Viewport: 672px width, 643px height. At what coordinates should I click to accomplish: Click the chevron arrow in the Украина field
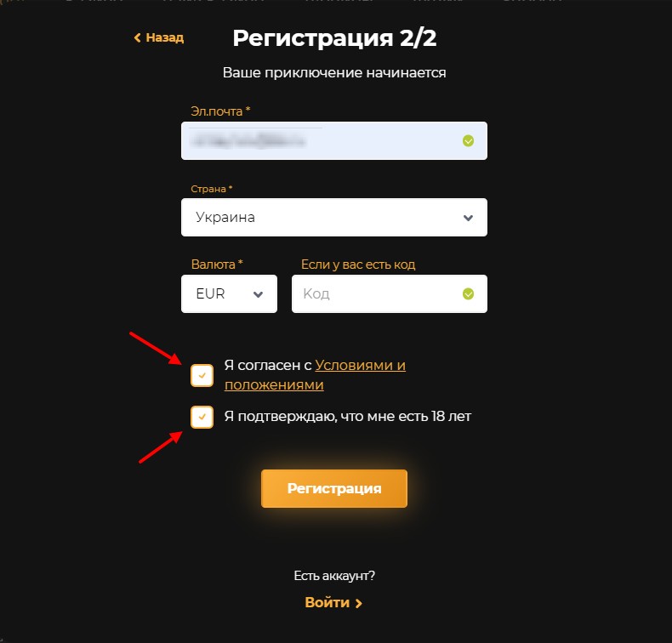468,218
